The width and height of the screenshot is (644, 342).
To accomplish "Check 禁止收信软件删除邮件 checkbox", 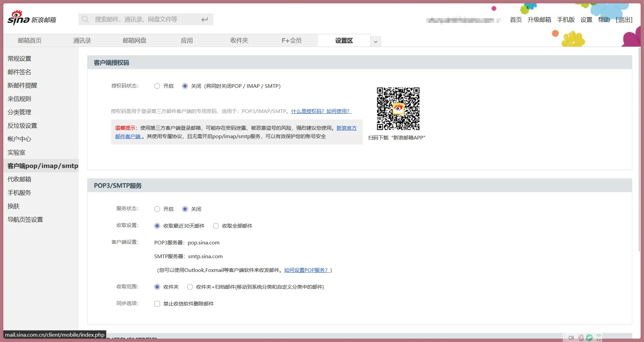I will [157, 304].
